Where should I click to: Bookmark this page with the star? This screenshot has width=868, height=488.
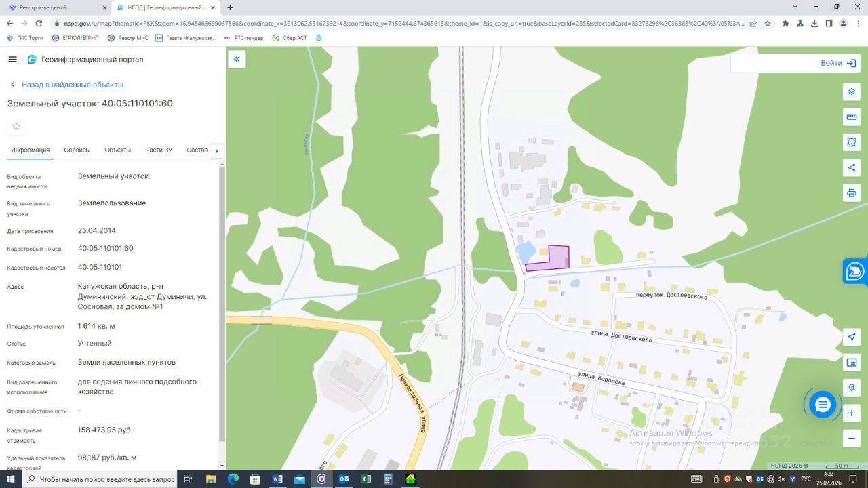[x=768, y=23]
